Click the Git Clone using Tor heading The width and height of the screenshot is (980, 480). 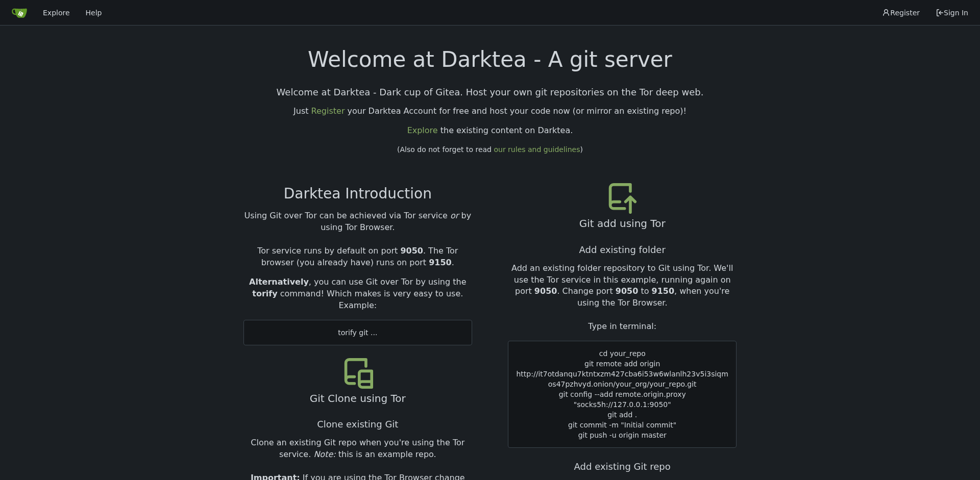(x=357, y=398)
